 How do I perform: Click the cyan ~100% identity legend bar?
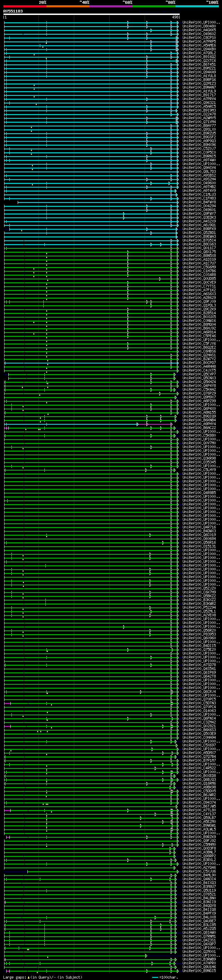[197, 7]
